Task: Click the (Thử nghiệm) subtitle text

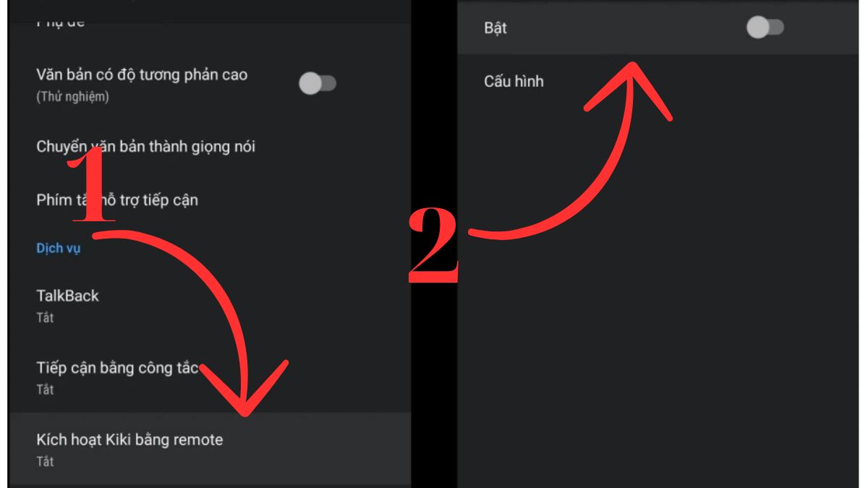Action: point(72,97)
